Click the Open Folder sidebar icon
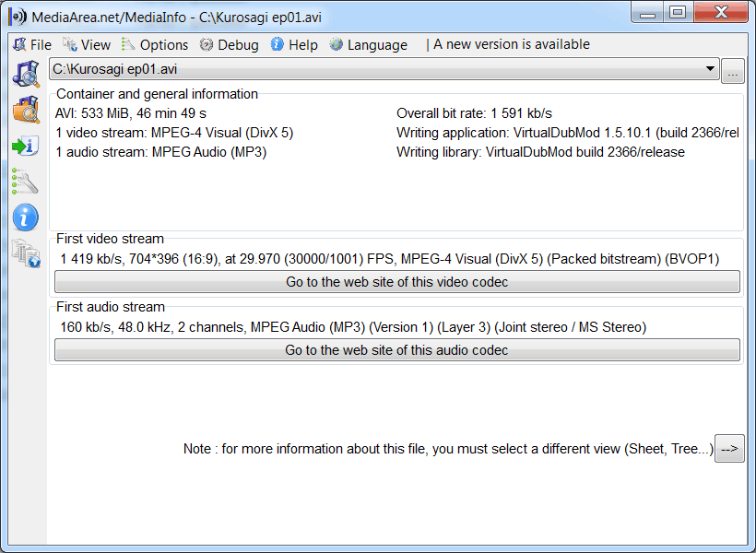 coord(26,110)
